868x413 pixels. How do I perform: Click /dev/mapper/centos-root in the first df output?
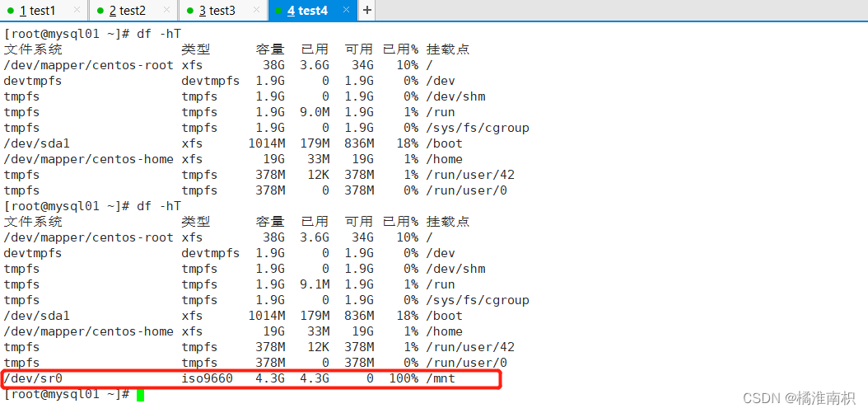tap(89, 65)
